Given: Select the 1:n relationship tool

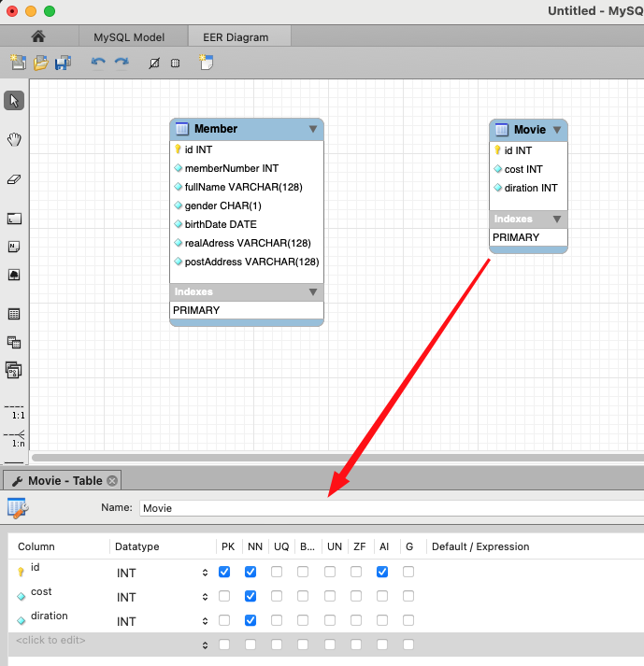Looking at the screenshot, I should coord(14,438).
